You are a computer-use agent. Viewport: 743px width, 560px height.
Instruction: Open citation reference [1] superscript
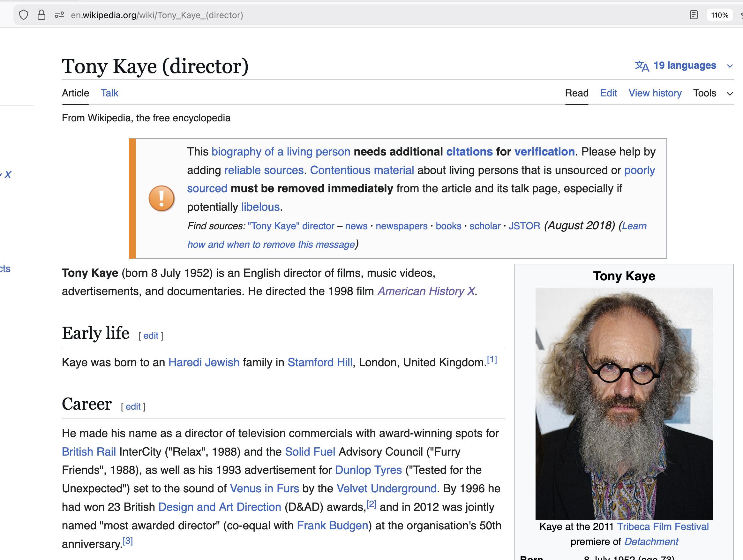[x=492, y=360]
